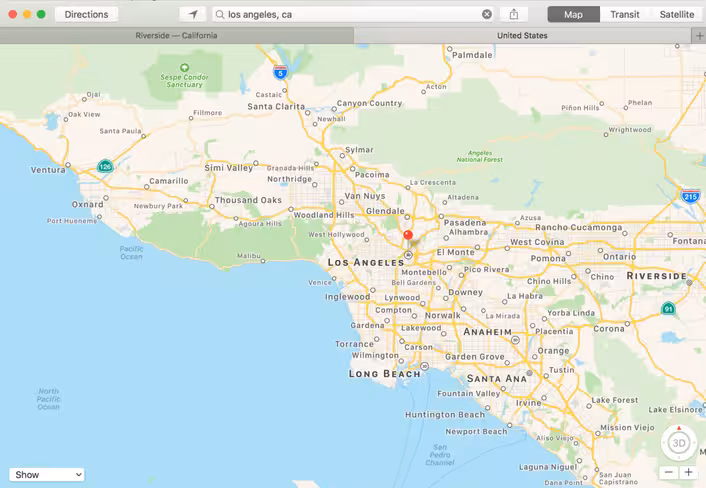This screenshot has height=488, width=706.
Task: Clear the search field with the X icon
Action: [487, 14]
